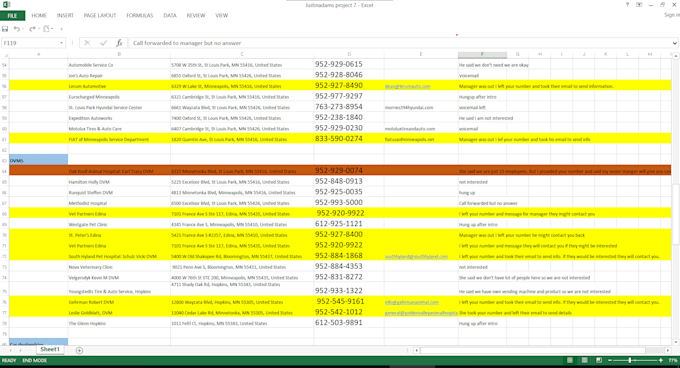Open the Leslie Goldblatt DVM email link
680x368 pixels.
421,313
